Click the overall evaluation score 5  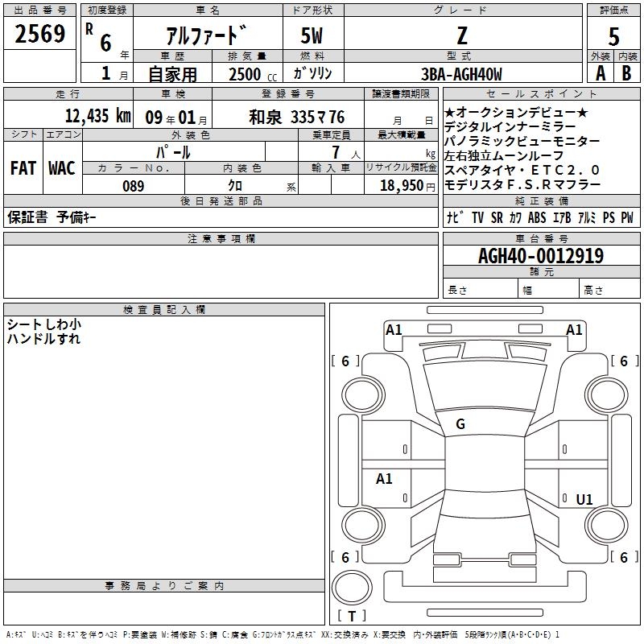pos(613,37)
